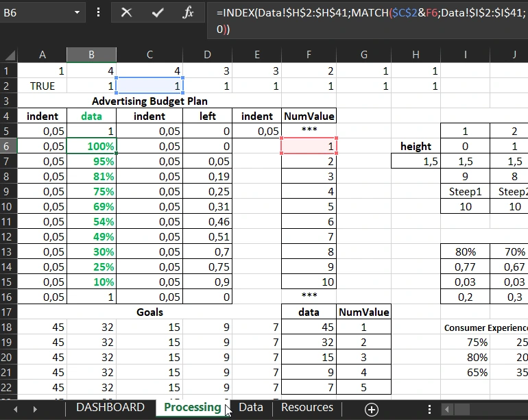Click the red-highlighted F6 cell
Image resolution: width=528 pixels, height=420 pixels.
(309, 146)
